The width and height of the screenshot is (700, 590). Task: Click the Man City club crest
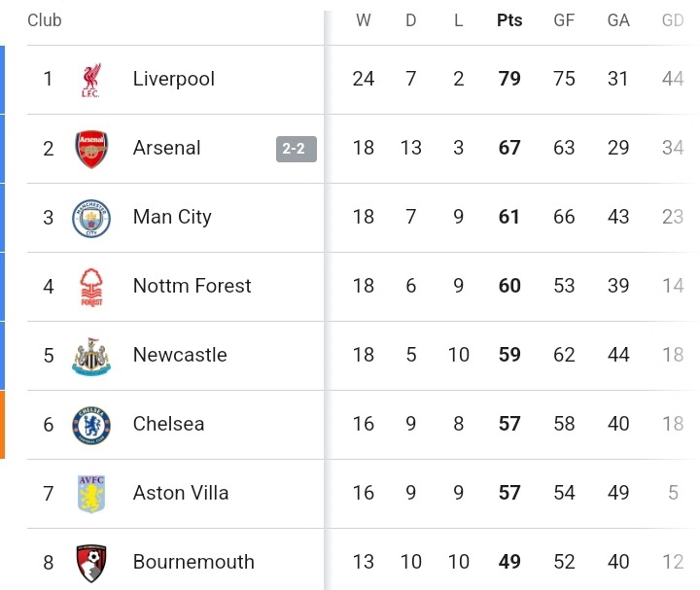[91, 219]
